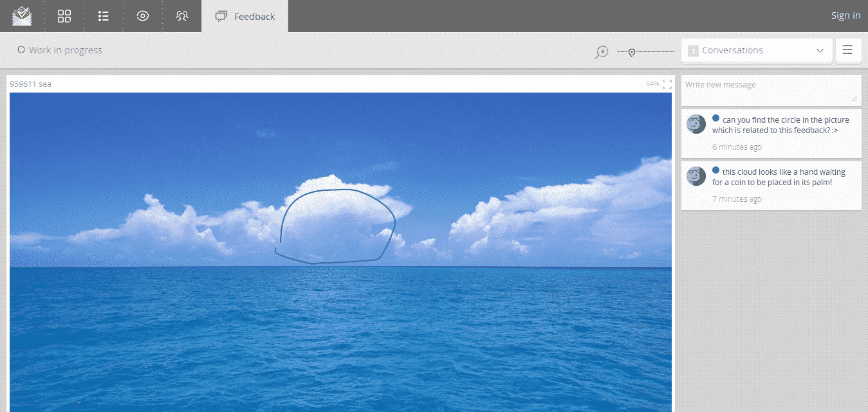Click blue dot marker on 'can you find' message
The image size is (868, 412).
(x=716, y=118)
